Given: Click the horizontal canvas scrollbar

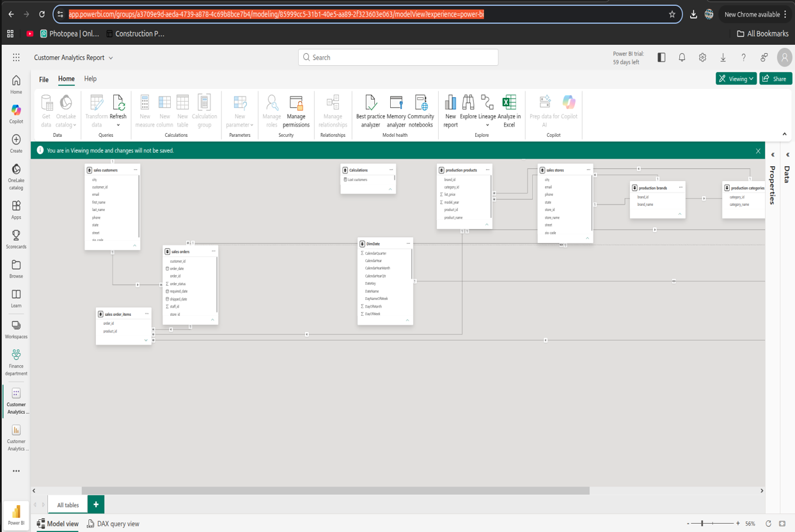Looking at the screenshot, I should coord(335,491).
